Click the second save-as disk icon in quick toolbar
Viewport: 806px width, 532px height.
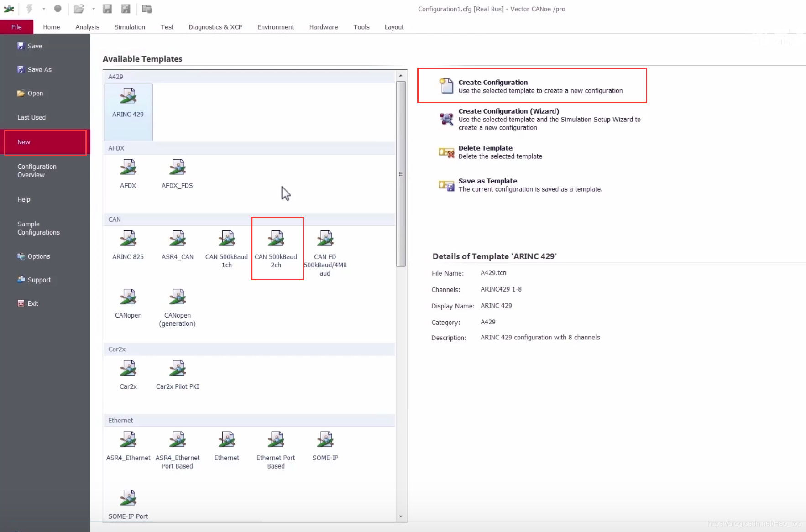126,9
